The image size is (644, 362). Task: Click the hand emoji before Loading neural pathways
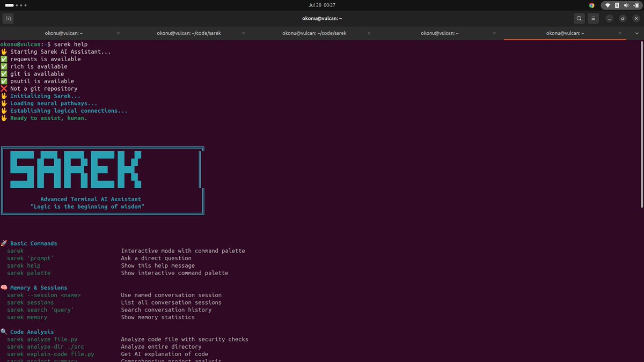coord(4,104)
